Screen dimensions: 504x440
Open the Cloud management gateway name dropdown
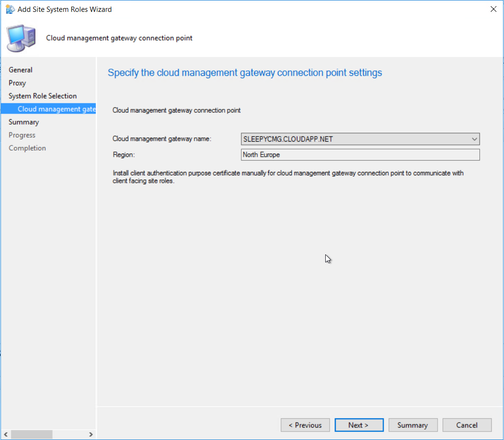tap(474, 139)
